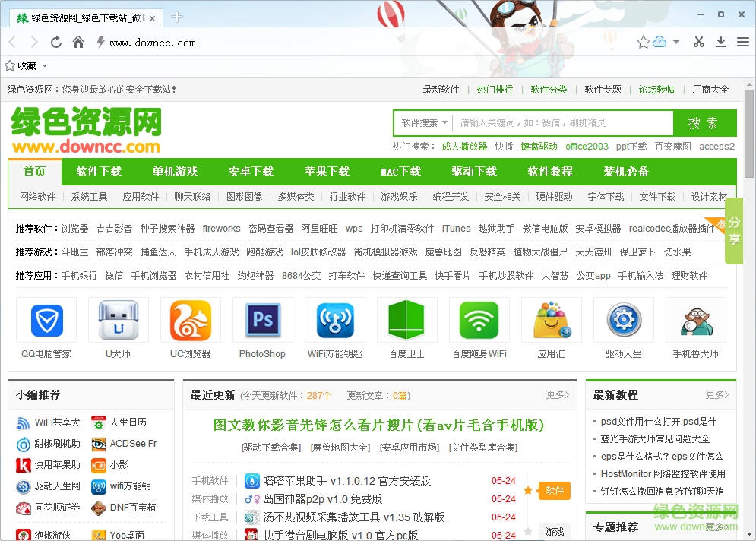Click the browser forward arrow

tap(33, 43)
